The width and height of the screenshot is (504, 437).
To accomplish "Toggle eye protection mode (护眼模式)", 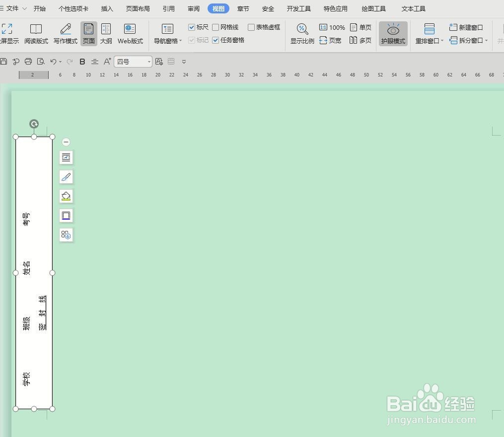I will [x=393, y=34].
